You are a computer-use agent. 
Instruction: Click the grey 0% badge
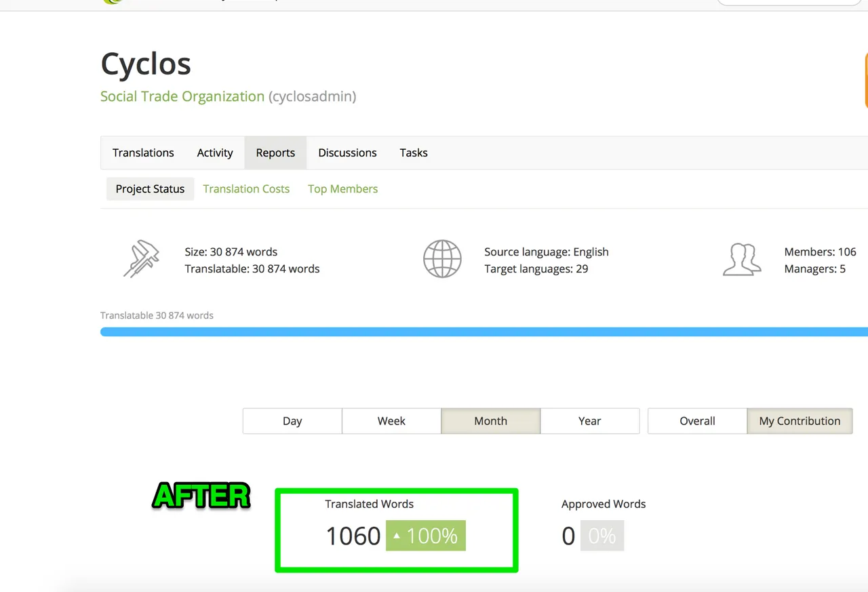pyautogui.click(x=602, y=536)
